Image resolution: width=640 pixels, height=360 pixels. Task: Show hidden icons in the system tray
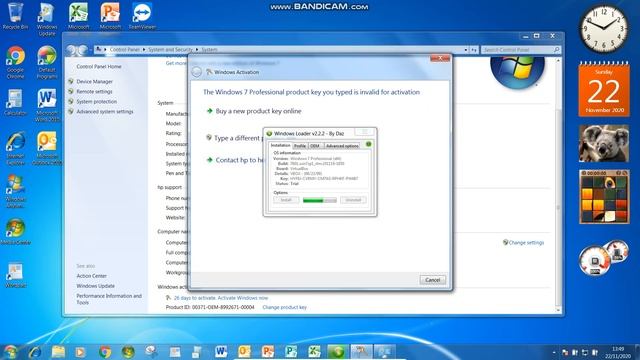554,352
